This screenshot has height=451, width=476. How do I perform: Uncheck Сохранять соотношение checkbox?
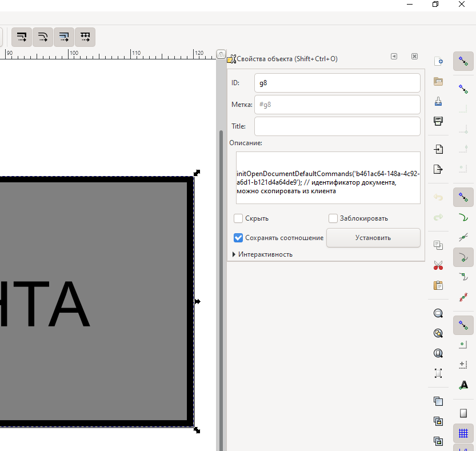(238, 238)
